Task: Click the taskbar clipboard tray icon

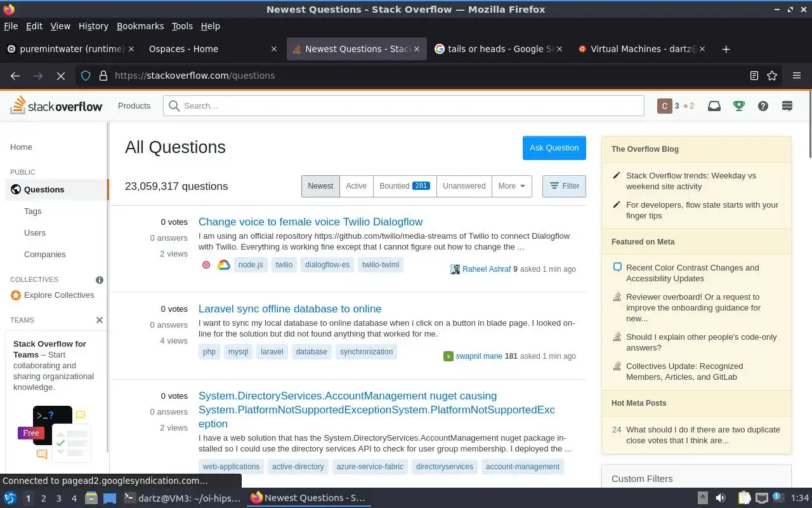Action: tap(744, 498)
